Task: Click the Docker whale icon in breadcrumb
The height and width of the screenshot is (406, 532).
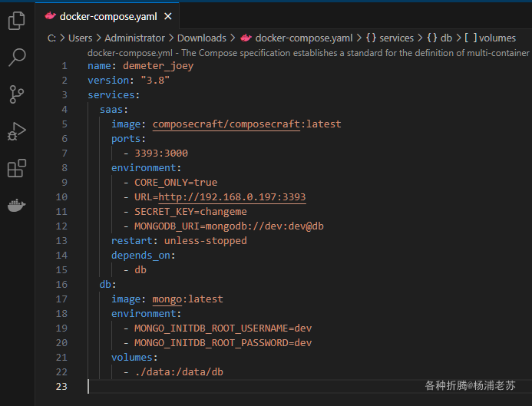Action: click(x=246, y=38)
